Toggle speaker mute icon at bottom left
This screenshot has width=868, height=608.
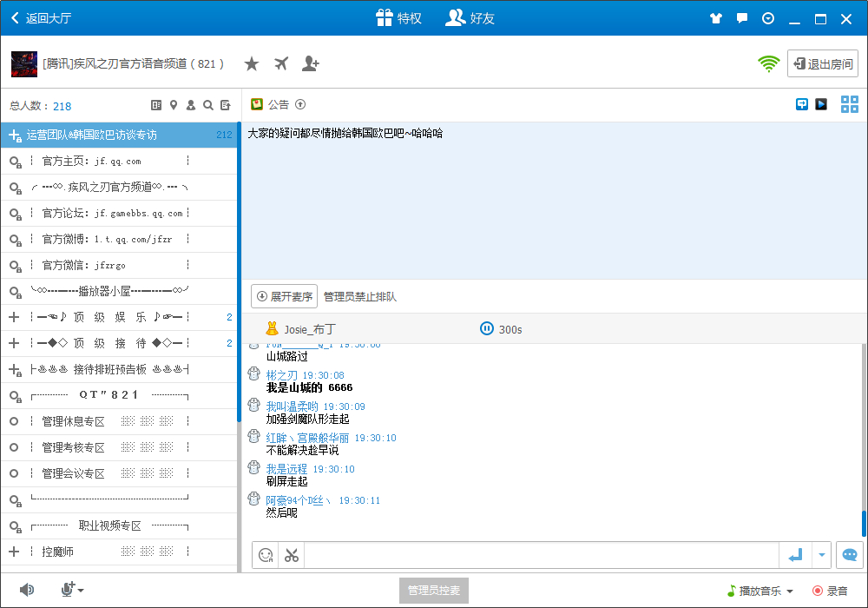26,590
